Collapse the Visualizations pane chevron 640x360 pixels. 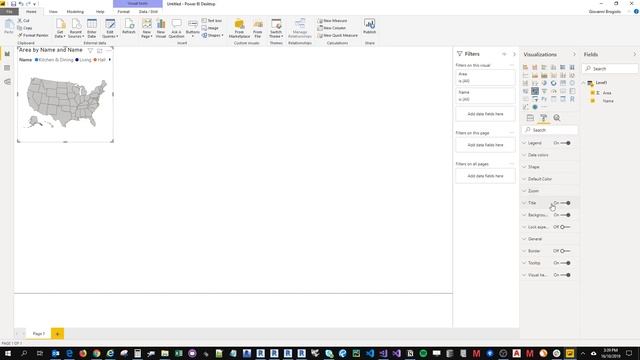(574, 54)
